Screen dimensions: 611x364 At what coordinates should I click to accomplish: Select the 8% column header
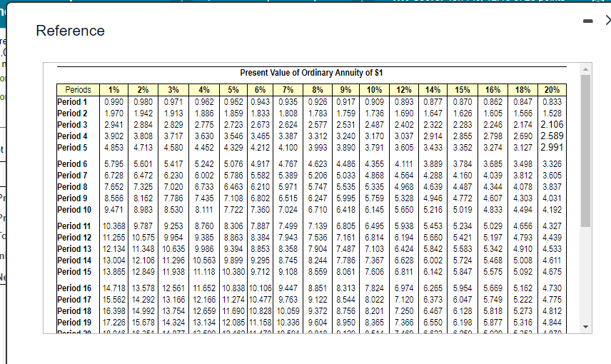(318, 90)
